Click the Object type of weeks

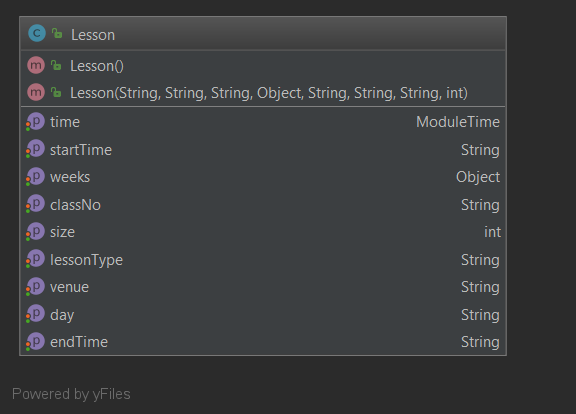point(478,177)
